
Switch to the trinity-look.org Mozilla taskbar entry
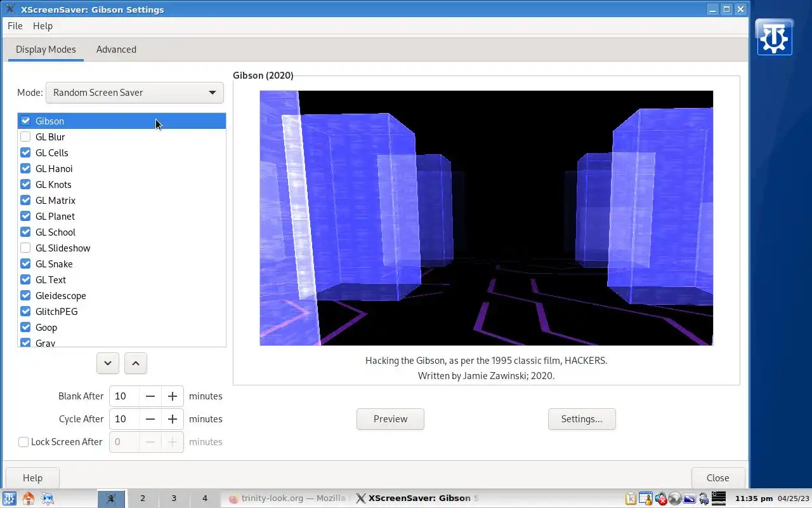click(287, 498)
